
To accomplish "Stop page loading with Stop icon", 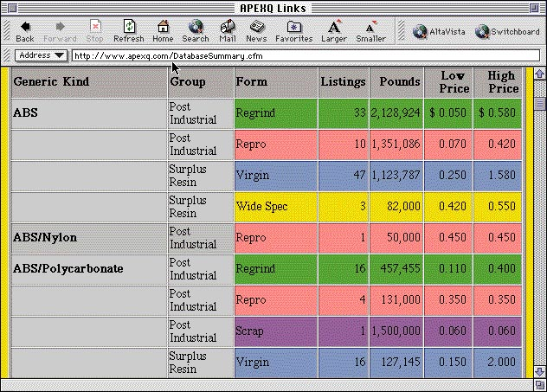I will pyautogui.click(x=95, y=31).
